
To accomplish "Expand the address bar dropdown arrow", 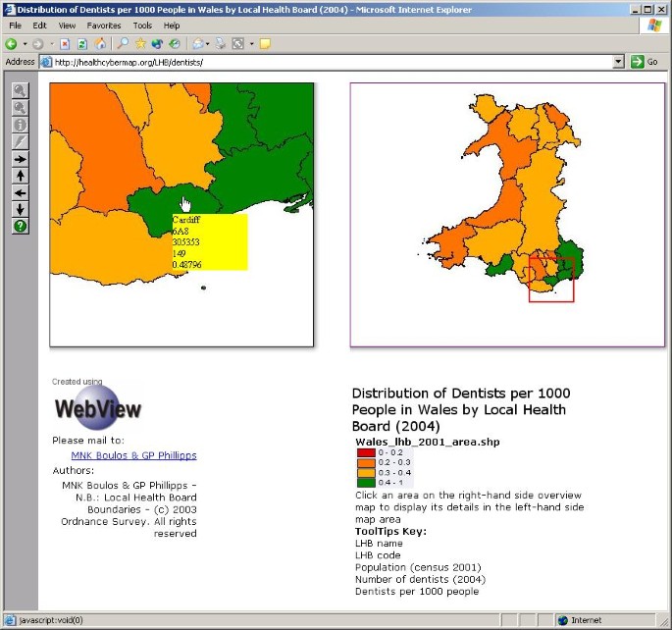I will [618, 62].
